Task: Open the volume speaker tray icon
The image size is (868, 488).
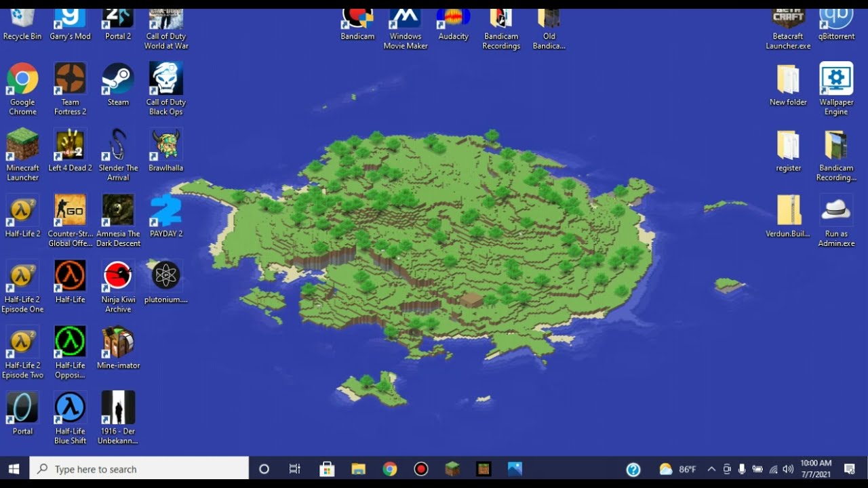Action: (x=788, y=469)
